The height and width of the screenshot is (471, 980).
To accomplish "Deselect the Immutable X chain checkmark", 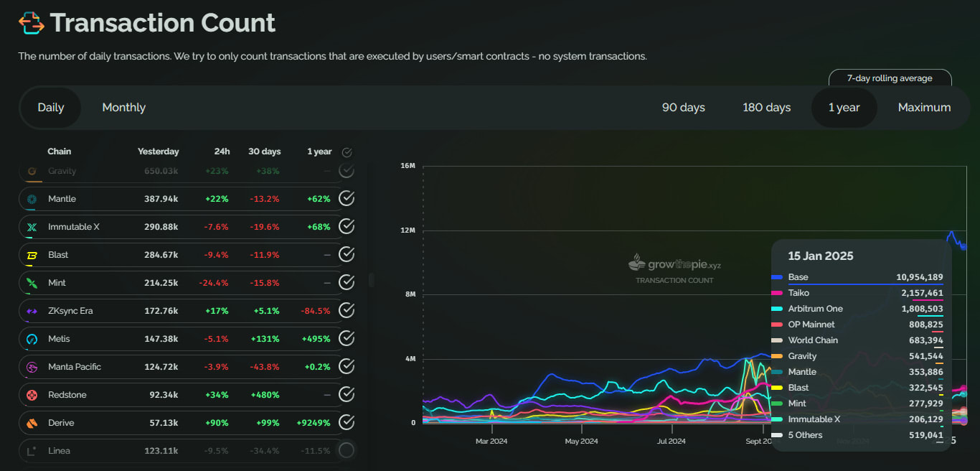I will [x=347, y=227].
